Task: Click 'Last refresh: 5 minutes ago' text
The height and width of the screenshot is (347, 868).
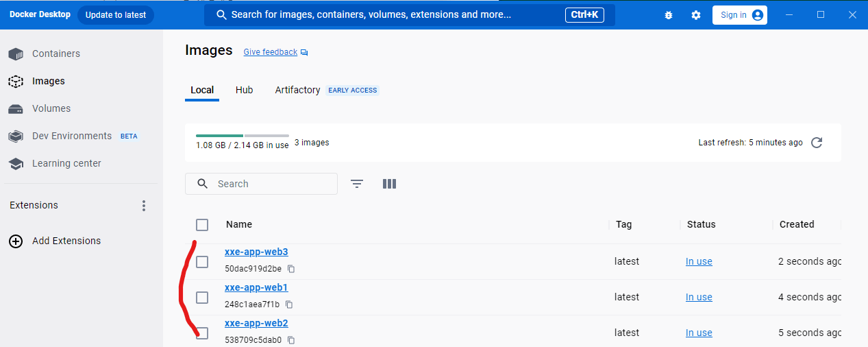Action: [x=750, y=143]
